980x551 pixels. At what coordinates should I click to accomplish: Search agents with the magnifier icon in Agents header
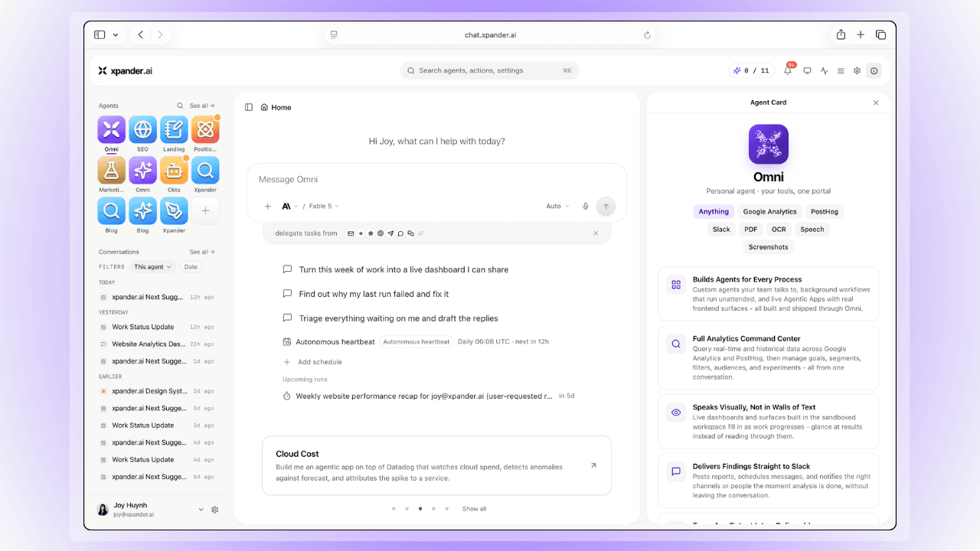coord(180,106)
